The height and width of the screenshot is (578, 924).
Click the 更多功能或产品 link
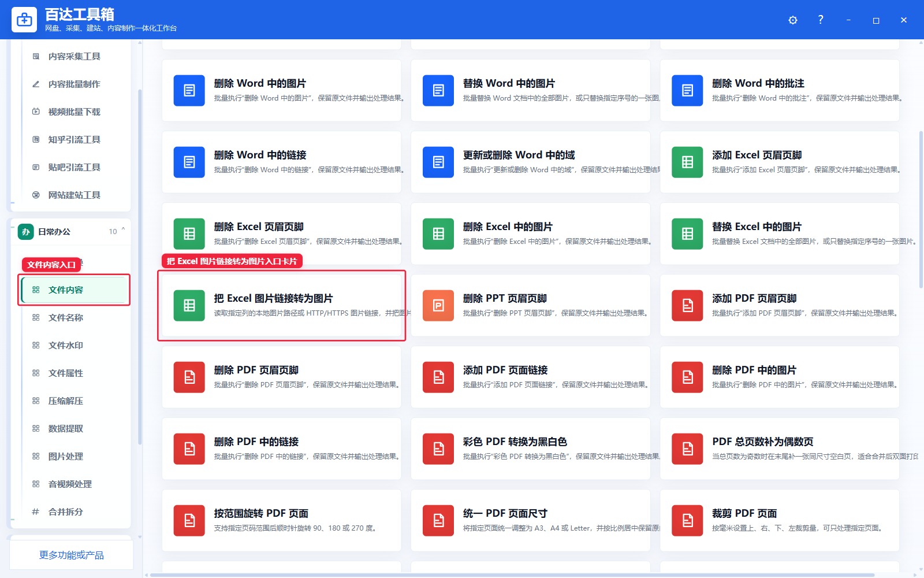click(72, 555)
